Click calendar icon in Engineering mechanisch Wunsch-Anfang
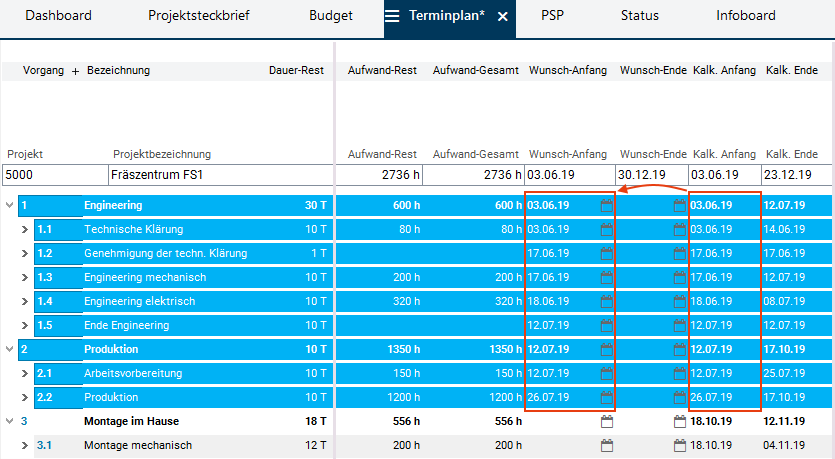 click(x=605, y=278)
